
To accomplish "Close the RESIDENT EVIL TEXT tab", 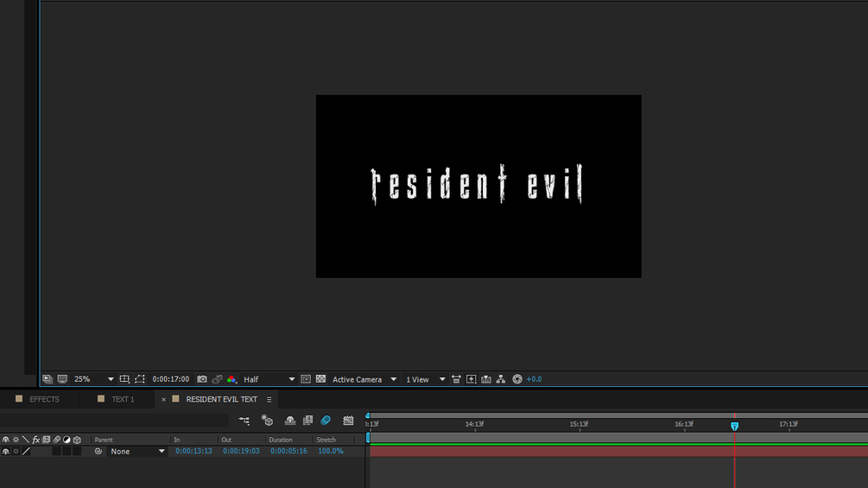I will pyautogui.click(x=163, y=400).
